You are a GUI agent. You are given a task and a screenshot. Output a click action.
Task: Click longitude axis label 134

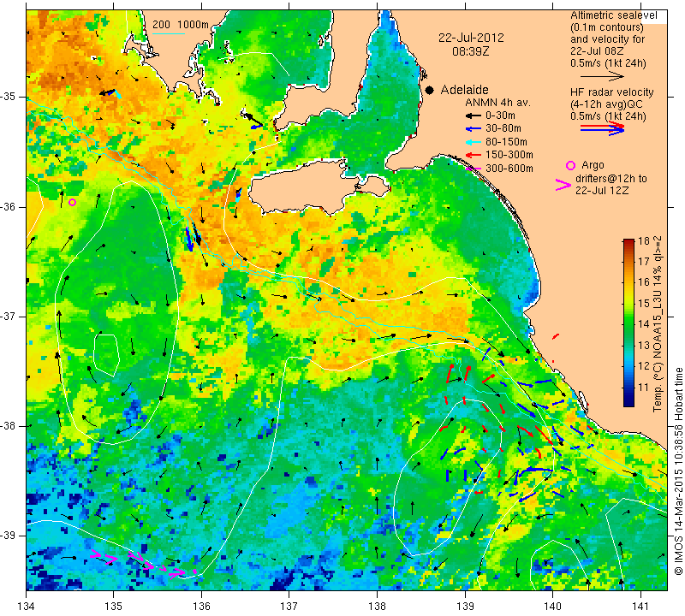pos(26,606)
